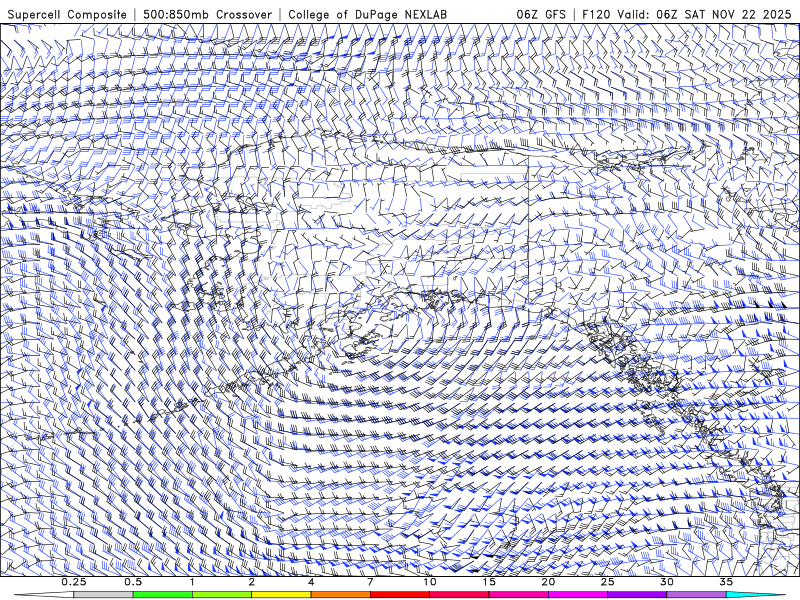Click the '10' legend value

tap(430, 582)
